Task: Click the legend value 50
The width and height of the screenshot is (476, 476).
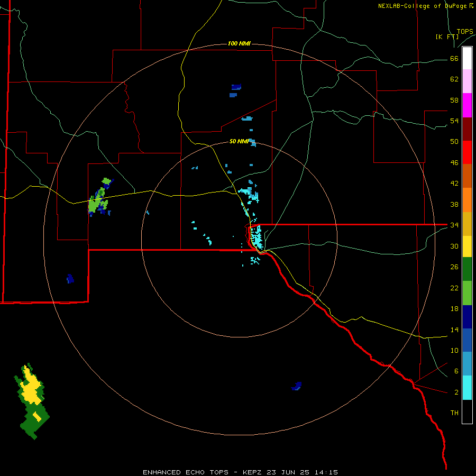Action: pyautogui.click(x=454, y=141)
